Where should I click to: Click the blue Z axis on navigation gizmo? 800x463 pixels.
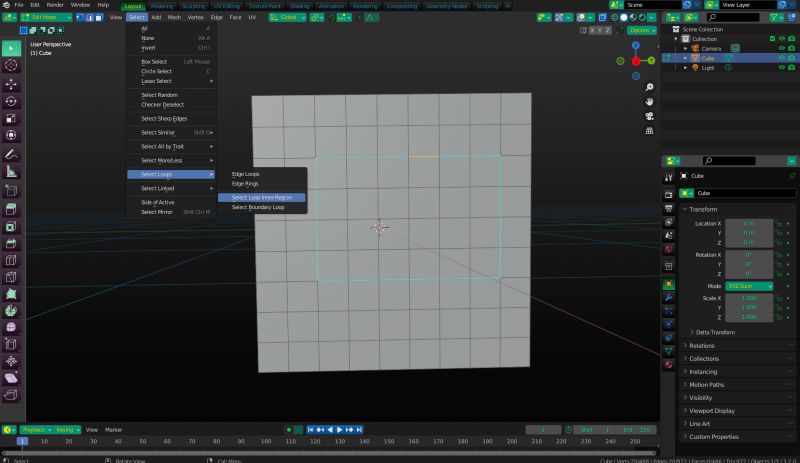tap(636, 45)
